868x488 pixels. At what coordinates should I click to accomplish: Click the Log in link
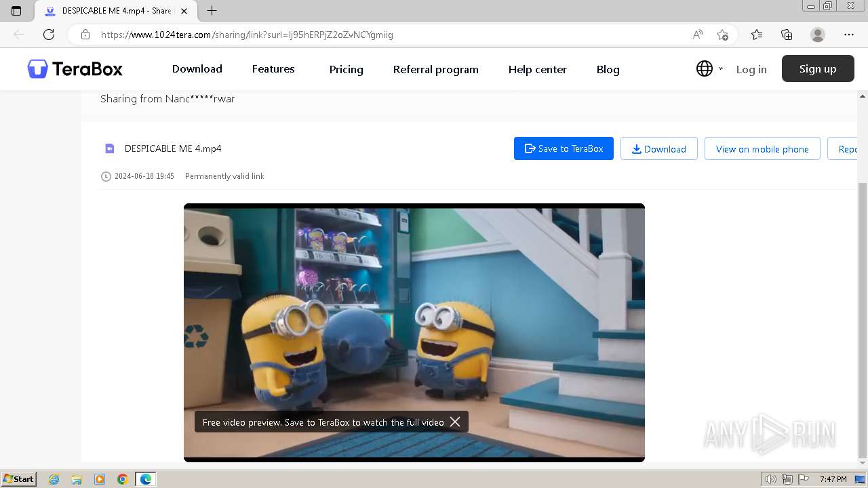pos(751,69)
